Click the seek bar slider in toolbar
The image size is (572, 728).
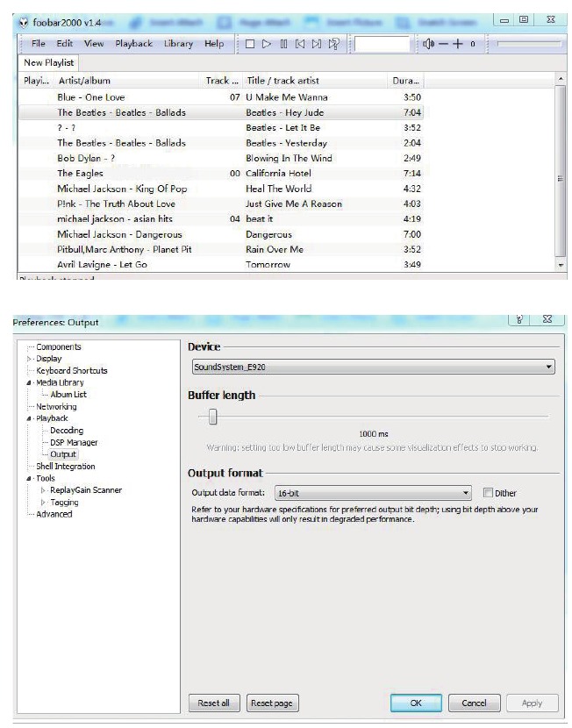click(529, 44)
